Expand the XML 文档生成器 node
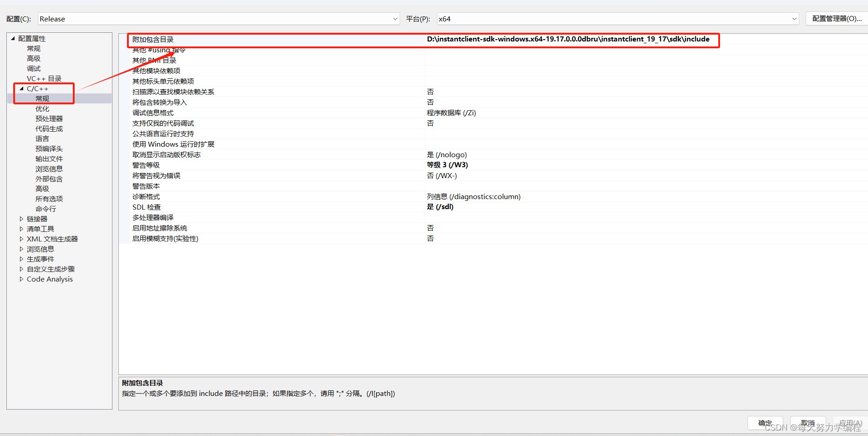The width and height of the screenshot is (868, 436). click(x=22, y=239)
